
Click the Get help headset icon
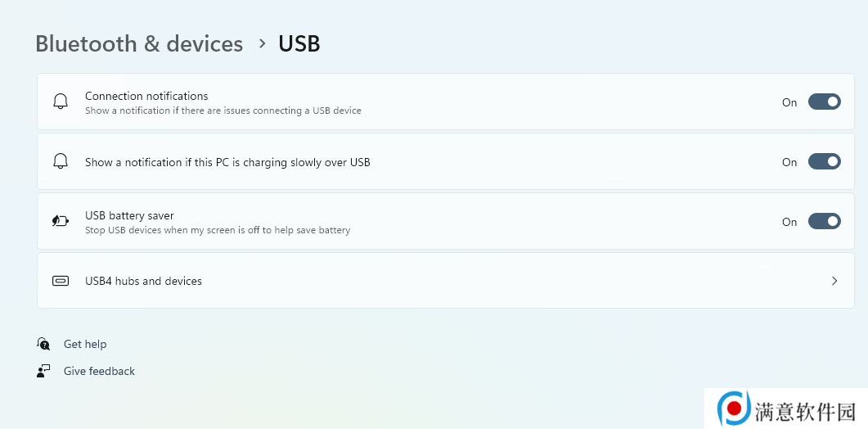click(x=43, y=344)
